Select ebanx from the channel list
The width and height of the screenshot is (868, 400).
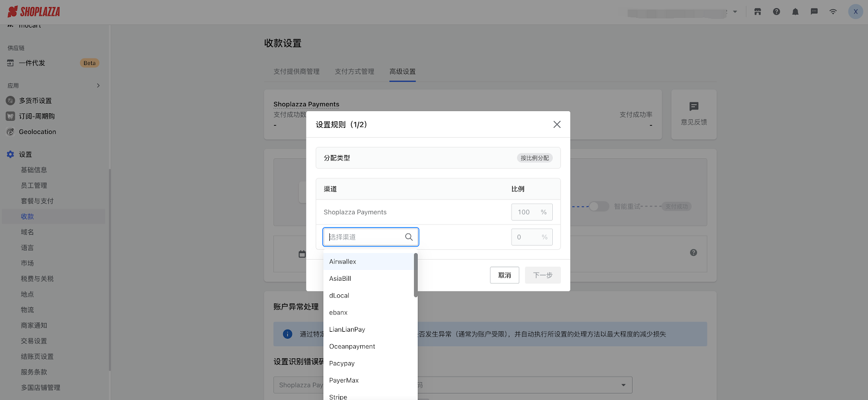point(369,312)
